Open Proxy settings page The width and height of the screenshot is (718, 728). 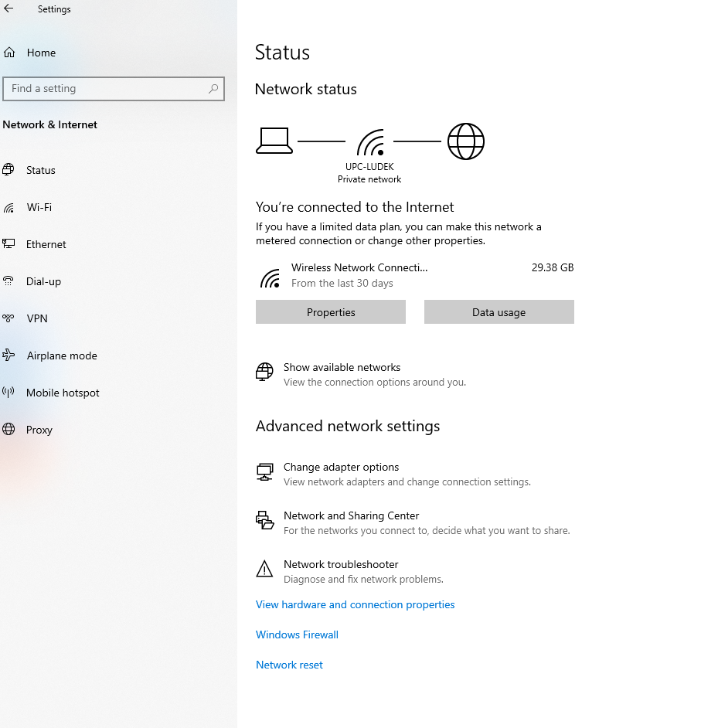point(39,430)
